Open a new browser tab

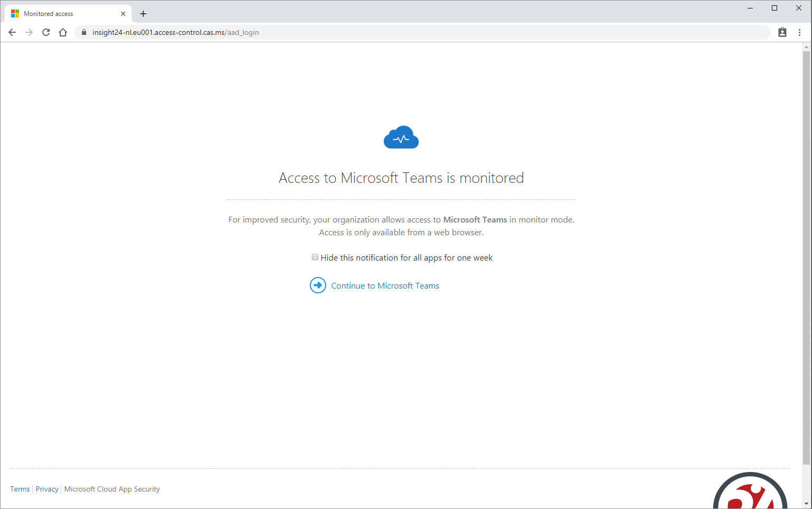pos(143,14)
